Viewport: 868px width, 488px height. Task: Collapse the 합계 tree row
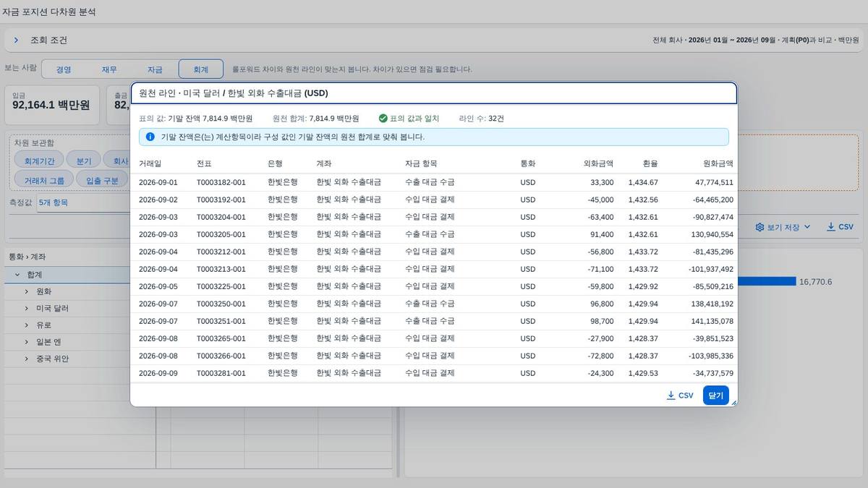(17, 275)
